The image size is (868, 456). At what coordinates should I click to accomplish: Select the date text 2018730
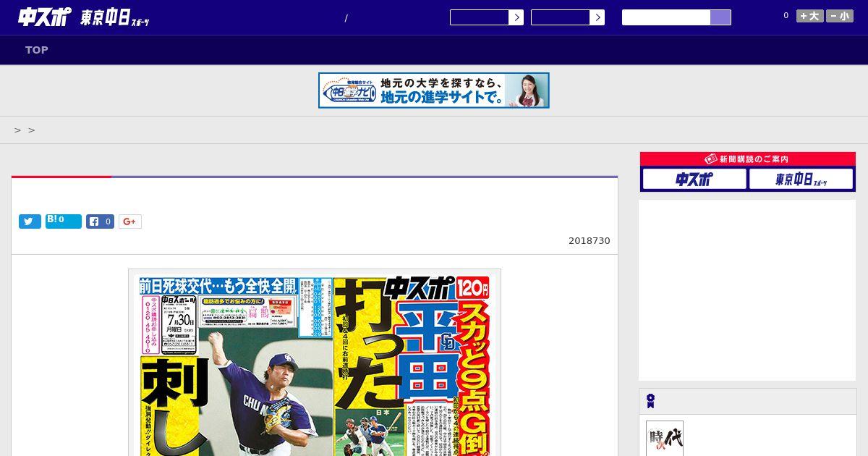click(x=590, y=240)
